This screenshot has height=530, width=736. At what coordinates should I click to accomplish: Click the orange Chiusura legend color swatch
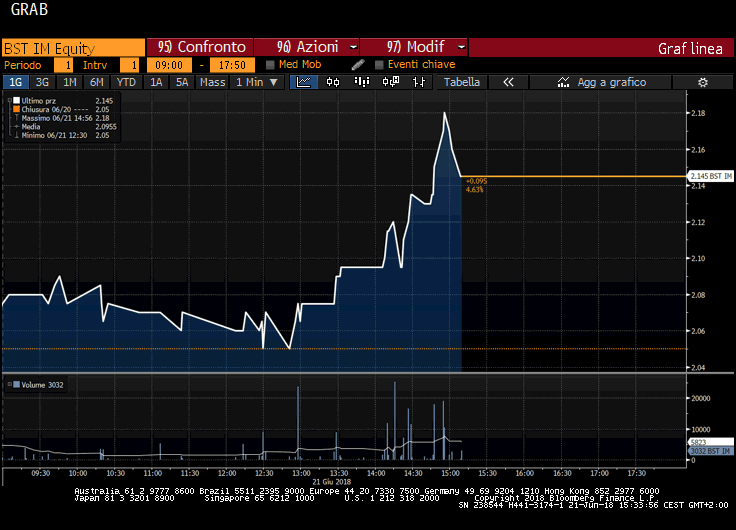click(16, 109)
